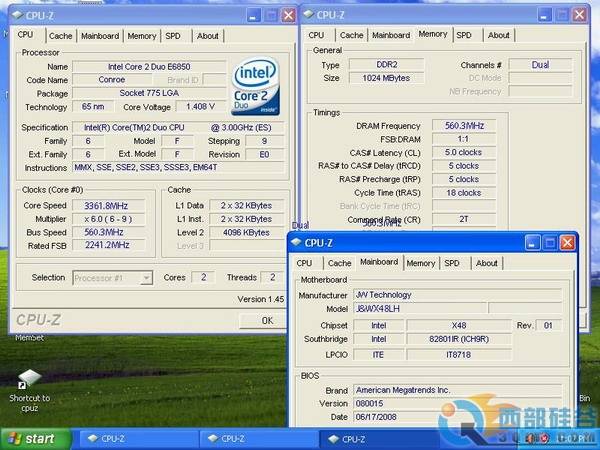Open the SPD tab in the Mainboard window
The height and width of the screenshot is (450, 600).
pos(452,263)
